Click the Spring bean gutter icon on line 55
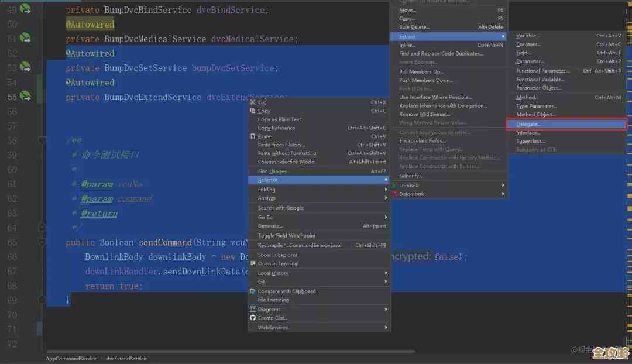632x364 pixels. pos(25,96)
